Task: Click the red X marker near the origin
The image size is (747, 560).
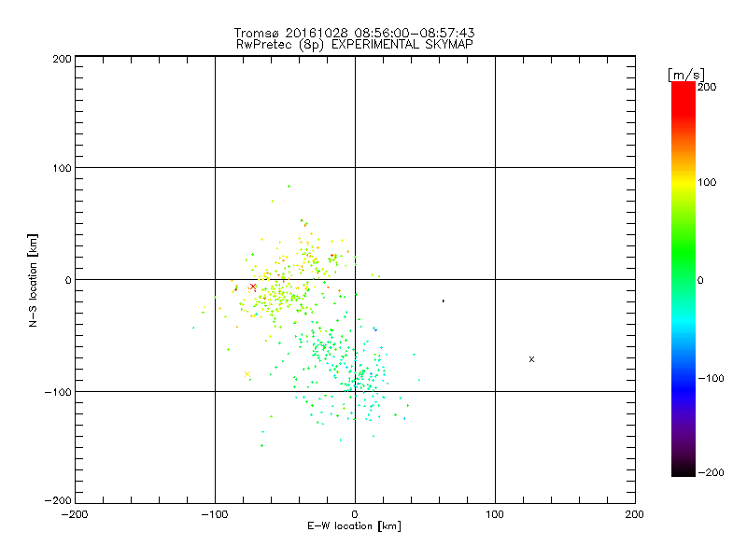Action: (x=253, y=287)
